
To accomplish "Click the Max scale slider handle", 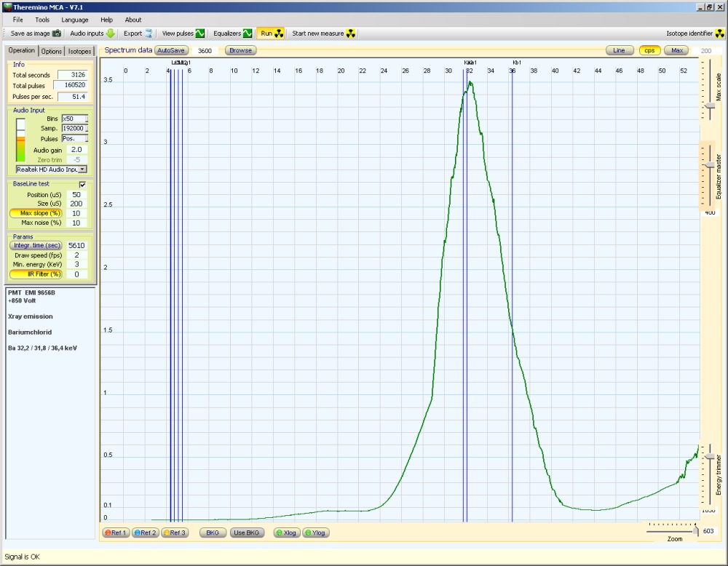I will click(x=710, y=105).
